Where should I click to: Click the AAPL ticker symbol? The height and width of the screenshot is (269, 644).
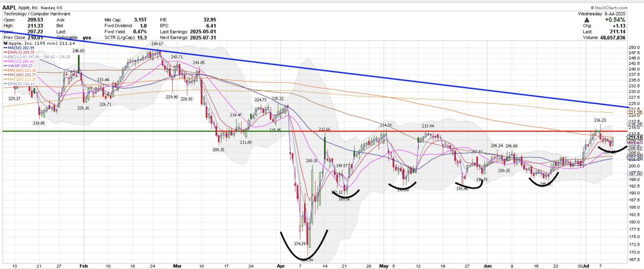[9, 8]
